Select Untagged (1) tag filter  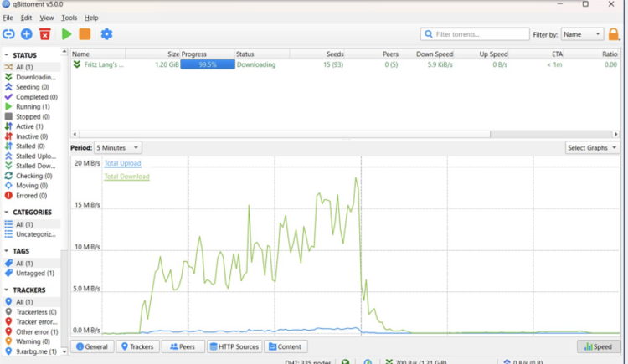32,273
